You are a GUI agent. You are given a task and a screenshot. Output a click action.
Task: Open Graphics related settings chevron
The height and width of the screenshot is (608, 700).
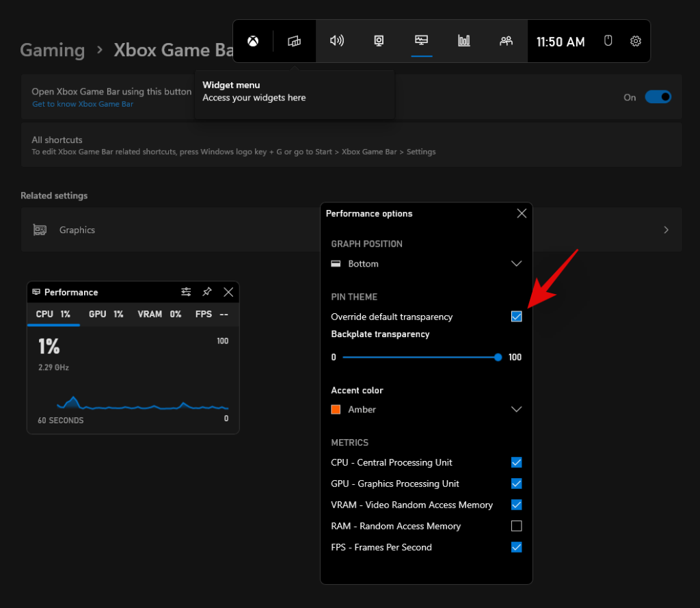click(666, 230)
